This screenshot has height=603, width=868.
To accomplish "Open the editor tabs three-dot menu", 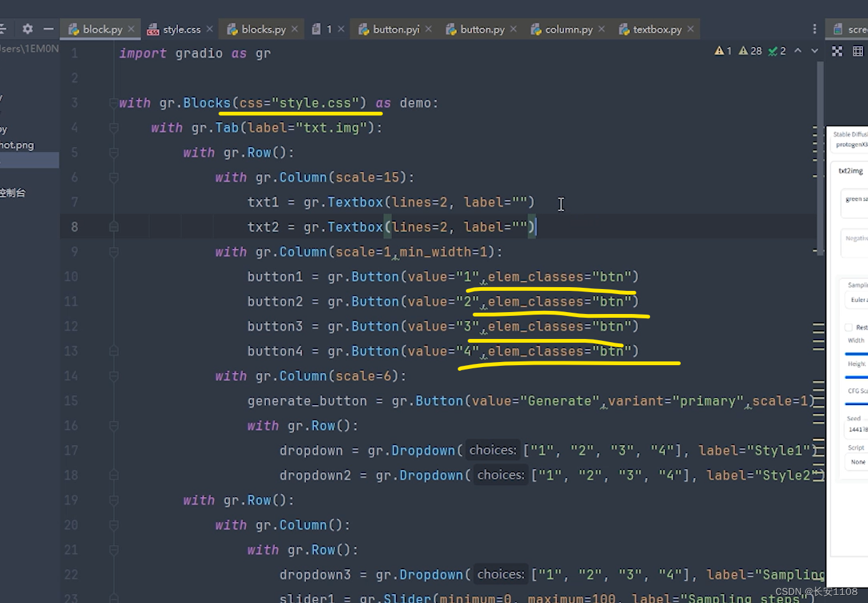I will 814,29.
